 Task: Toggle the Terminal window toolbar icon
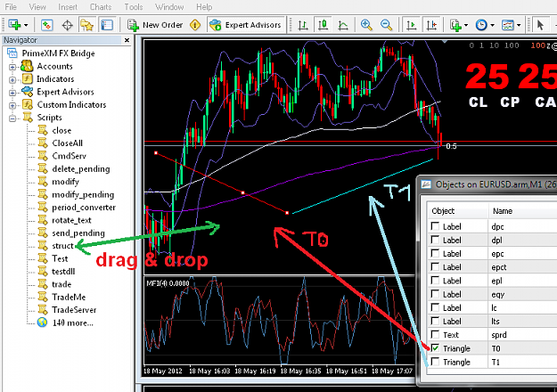(x=107, y=25)
